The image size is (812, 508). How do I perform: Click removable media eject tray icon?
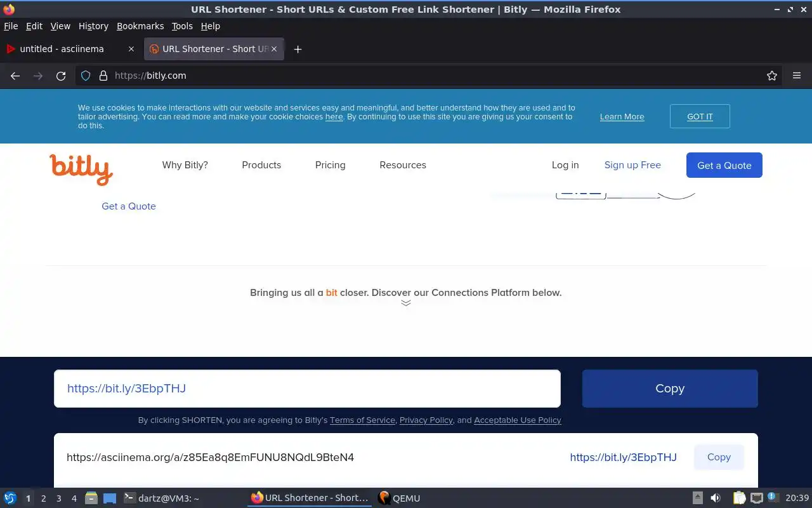(698, 498)
